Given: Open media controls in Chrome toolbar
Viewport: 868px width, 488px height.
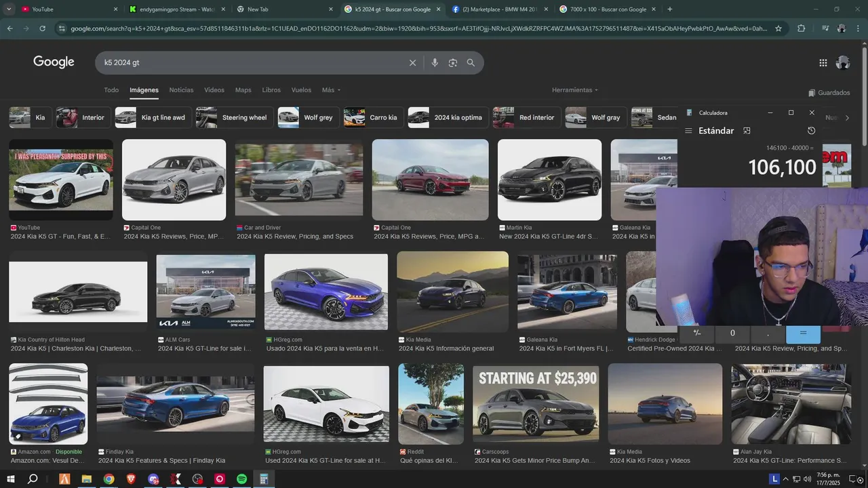Looking at the screenshot, I should (x=825, y=28).
